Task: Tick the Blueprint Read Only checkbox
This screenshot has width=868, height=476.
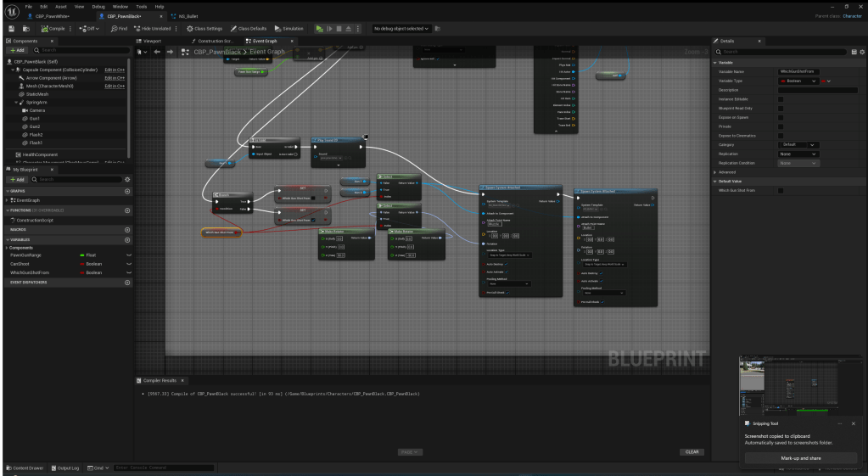Action: [x=781, y=109]
